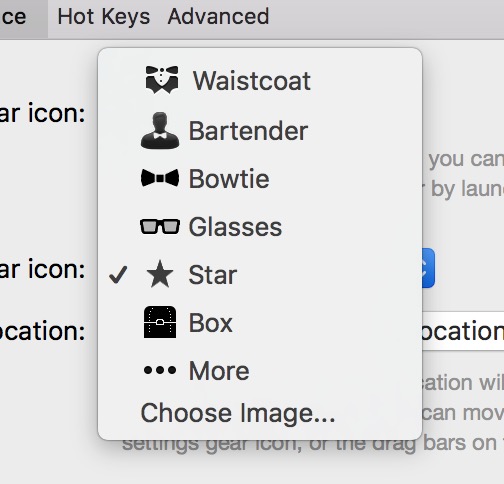Choose the Bartender menu entry text
504x484 pixels.
coord(248,131)
